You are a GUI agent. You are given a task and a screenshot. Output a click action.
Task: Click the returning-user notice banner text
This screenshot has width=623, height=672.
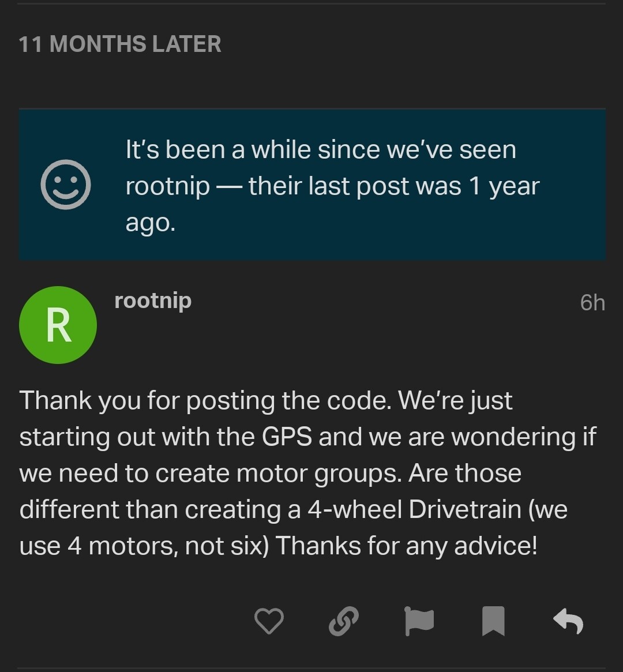click(x=332, y=186)
